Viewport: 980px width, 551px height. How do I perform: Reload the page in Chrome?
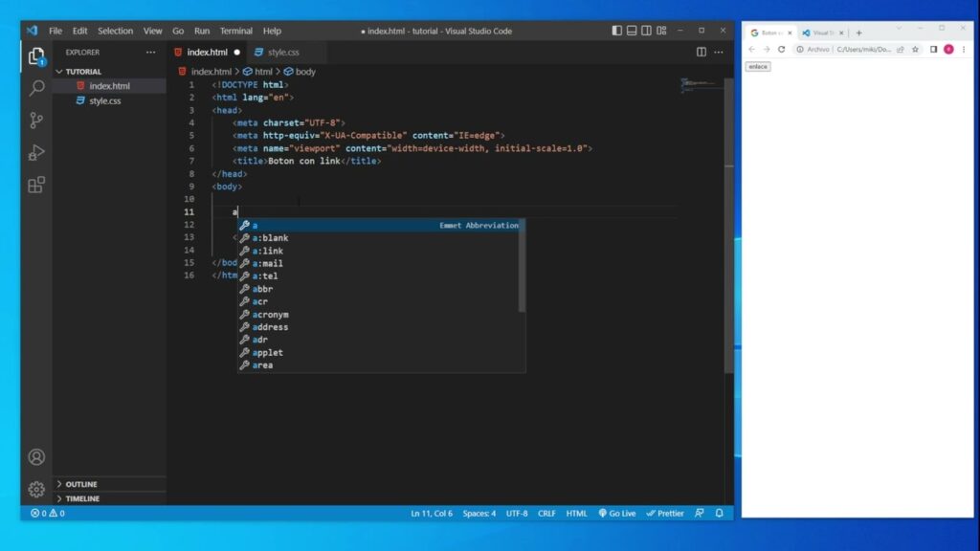(781, 50)
